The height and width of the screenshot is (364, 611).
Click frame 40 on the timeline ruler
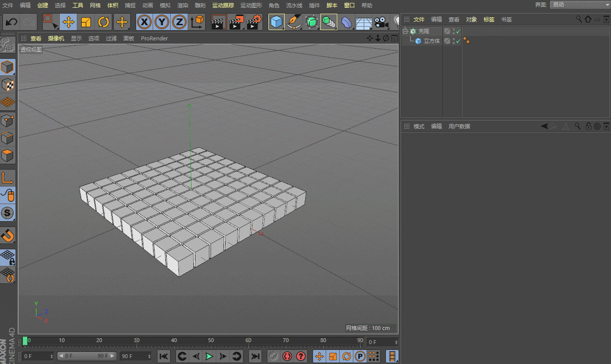pyautogui.click(x=174, y=341)
